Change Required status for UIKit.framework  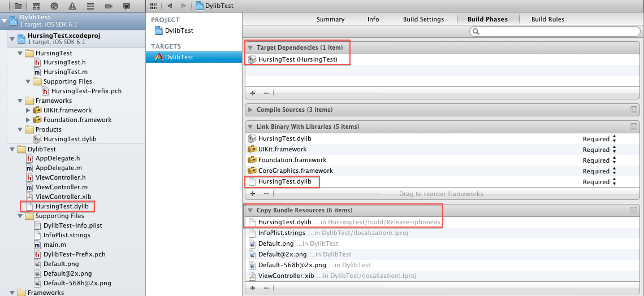tap(600, 150)
